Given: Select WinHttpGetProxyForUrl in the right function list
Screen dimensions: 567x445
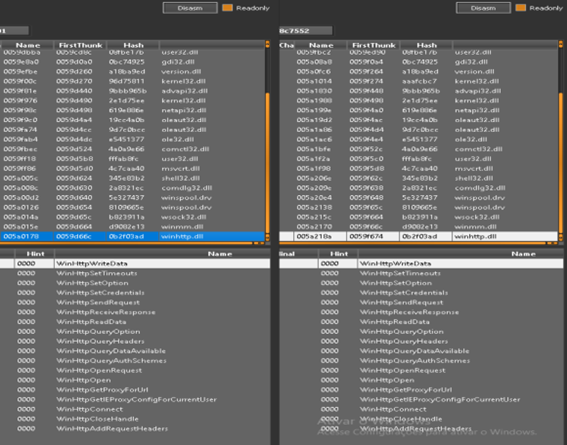Looking at the screenshot, I should tap(421, 390).
